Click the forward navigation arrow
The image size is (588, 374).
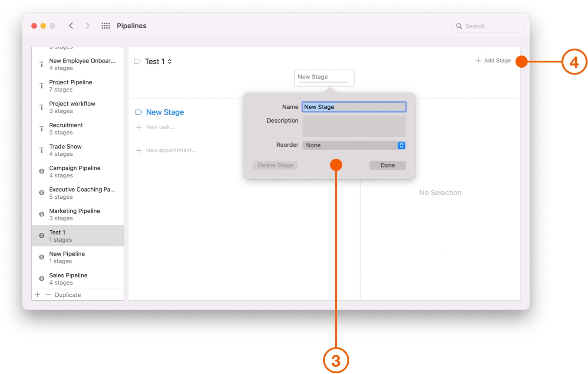coord(87,26)
